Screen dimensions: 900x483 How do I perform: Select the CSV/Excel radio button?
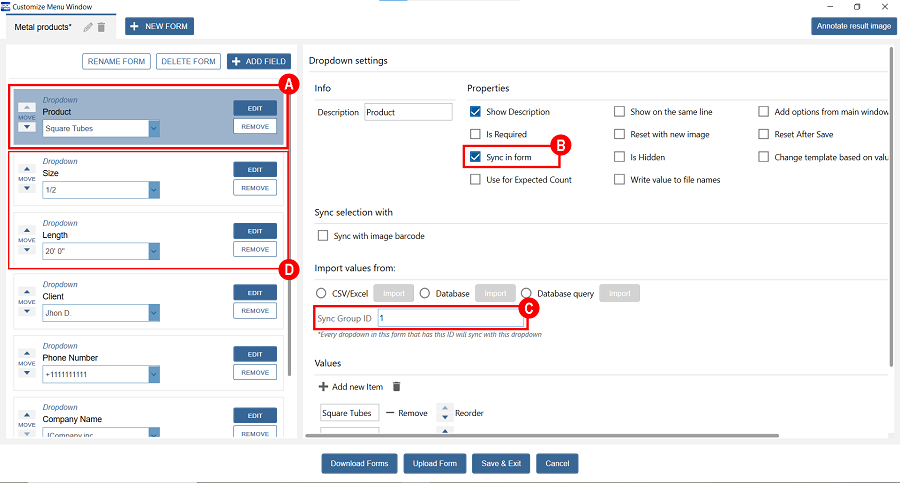322,293
